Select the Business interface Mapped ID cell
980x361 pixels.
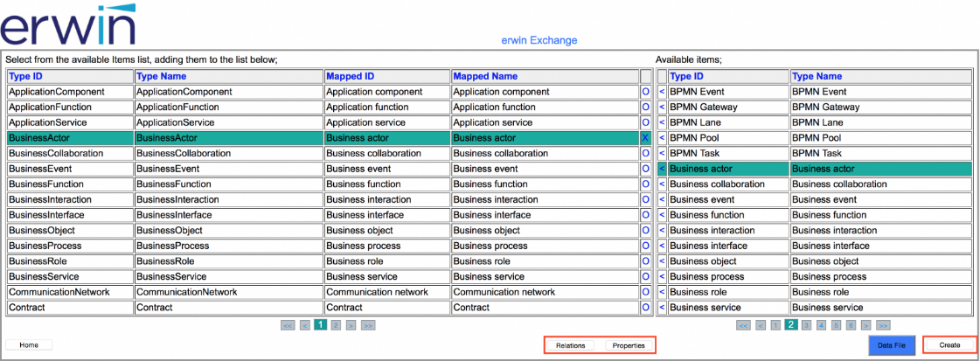click(387, 215)
